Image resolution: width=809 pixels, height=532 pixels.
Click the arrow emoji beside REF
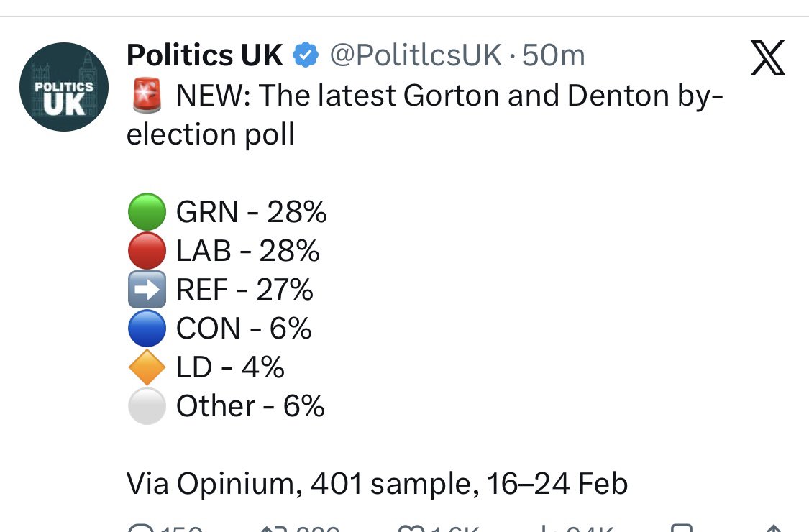[x=147, y=290]
